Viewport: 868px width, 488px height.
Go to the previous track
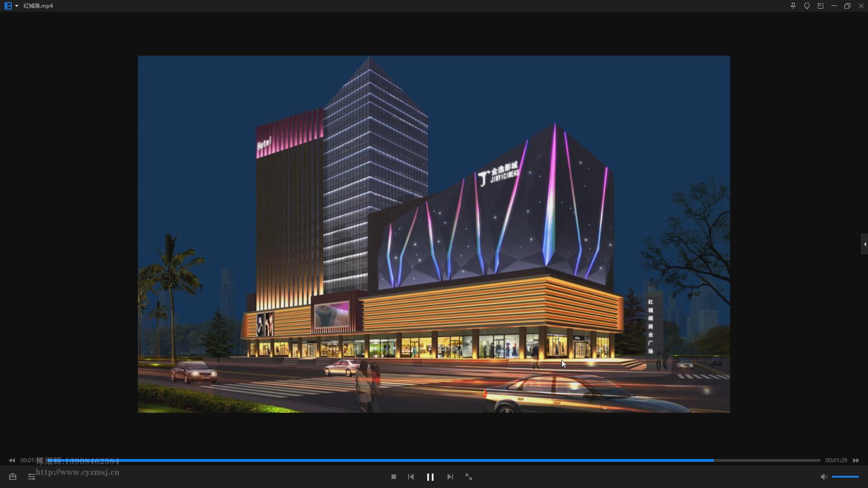tap(411, 477)
